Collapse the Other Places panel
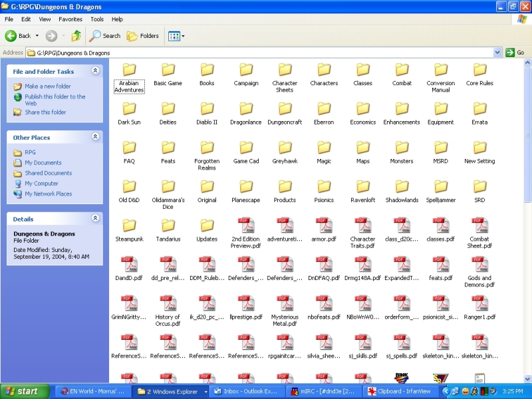Viewport: 532px width, 399px height. [x=95, y=136]
